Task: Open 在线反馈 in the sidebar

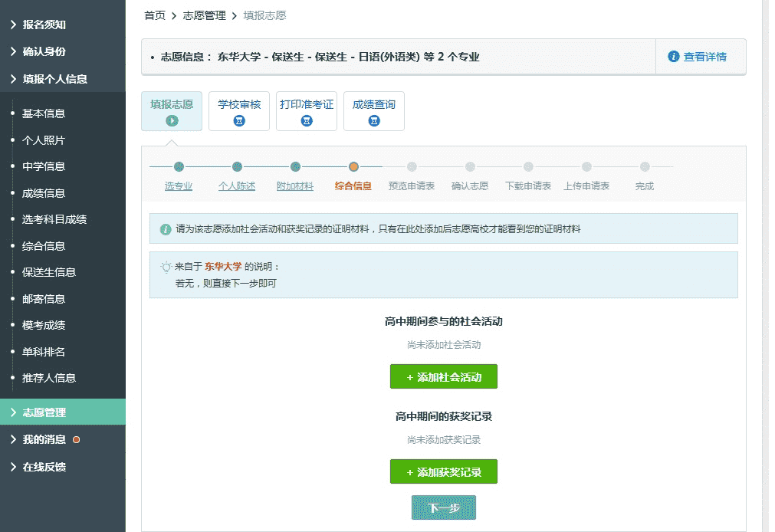Action: (x=44, y=467)
